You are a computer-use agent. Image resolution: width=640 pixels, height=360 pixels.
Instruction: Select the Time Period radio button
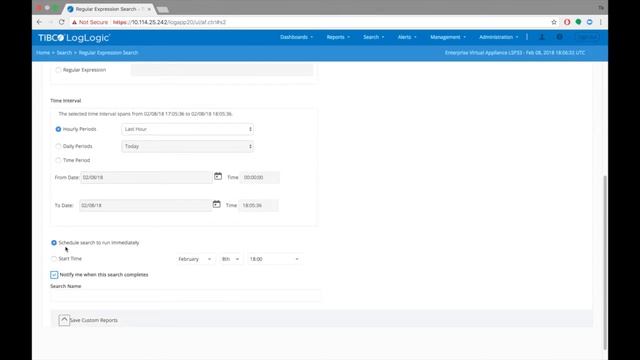[x=58, y=160]
